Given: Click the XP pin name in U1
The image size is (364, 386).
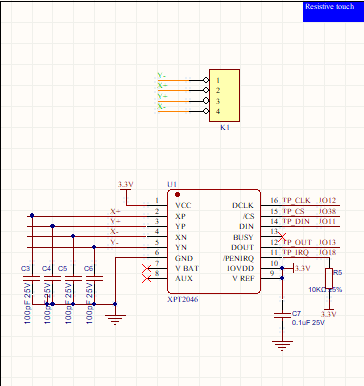Looking at the screenshot, I should (x=180, y=216).
